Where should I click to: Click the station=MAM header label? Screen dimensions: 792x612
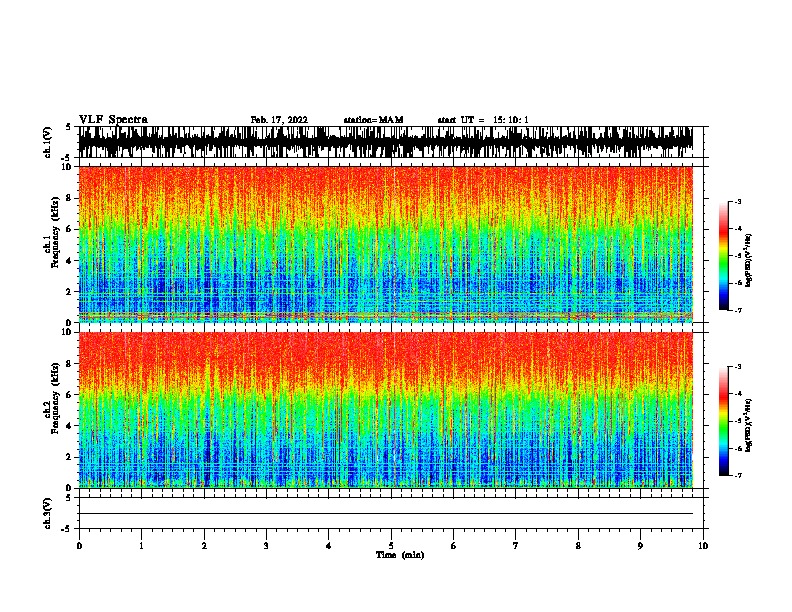[x=373, y=120]
